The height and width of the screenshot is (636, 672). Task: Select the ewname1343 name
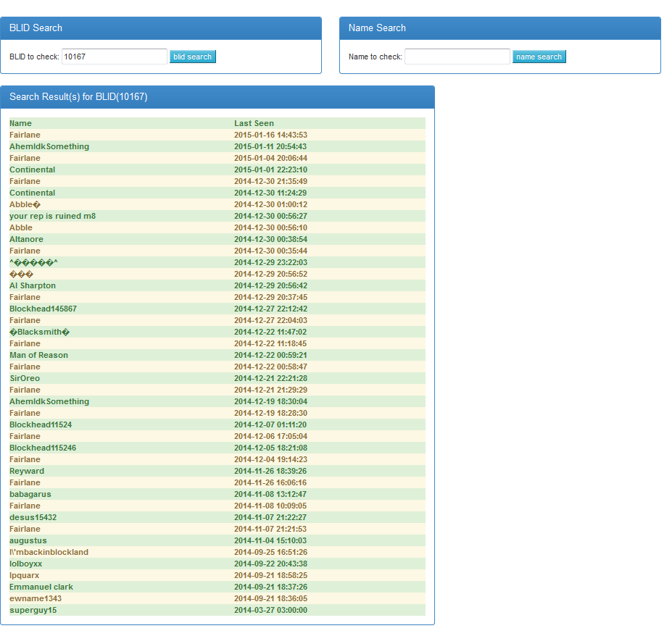pyautogui.click(x=36, y=598)
